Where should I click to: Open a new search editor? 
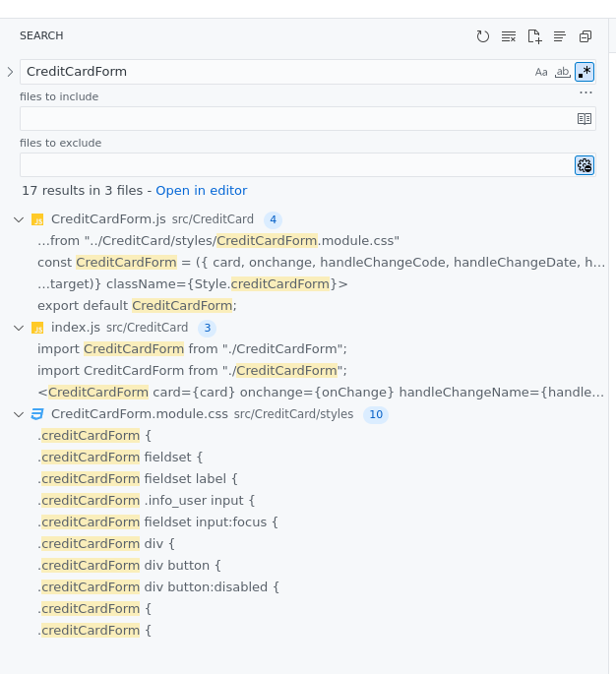tap(534, 36)
